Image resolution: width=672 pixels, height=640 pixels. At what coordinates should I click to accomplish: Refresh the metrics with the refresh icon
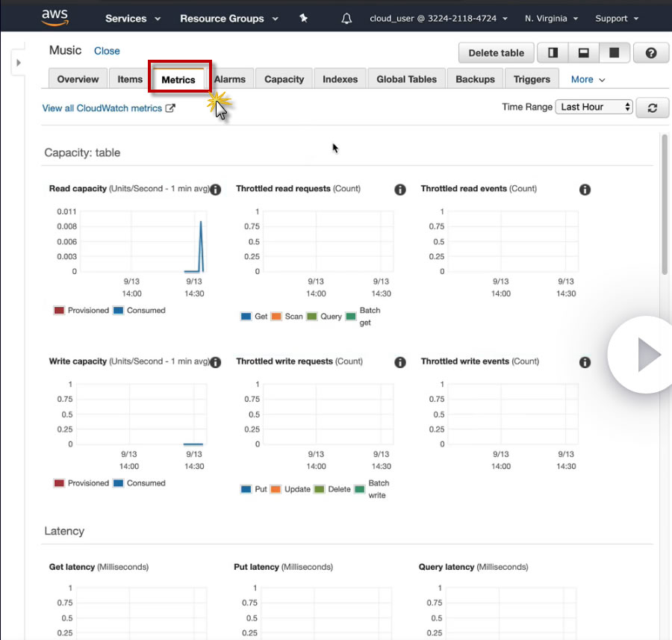[x=652, y=108]
